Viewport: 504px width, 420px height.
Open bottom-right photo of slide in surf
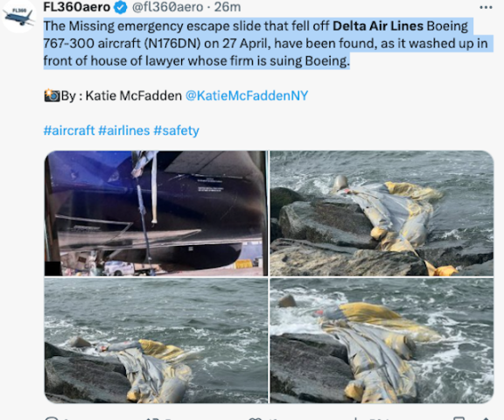[381, 340]
